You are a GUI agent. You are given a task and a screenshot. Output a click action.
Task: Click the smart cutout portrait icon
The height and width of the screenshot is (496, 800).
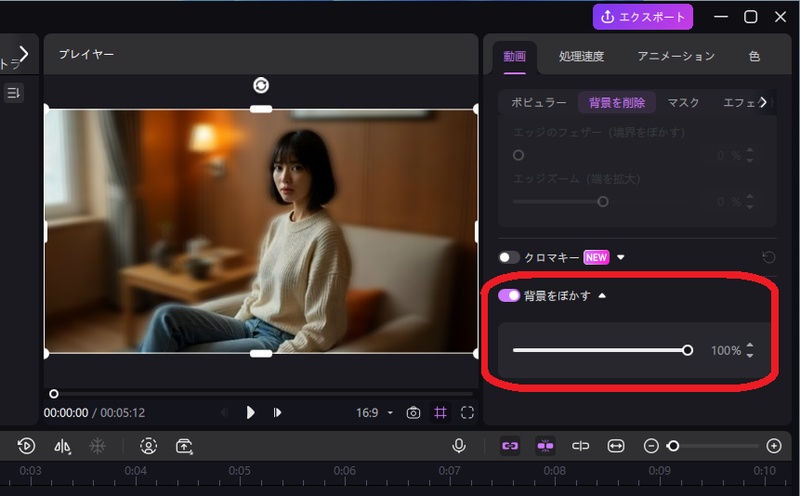[x=148, y=446]
